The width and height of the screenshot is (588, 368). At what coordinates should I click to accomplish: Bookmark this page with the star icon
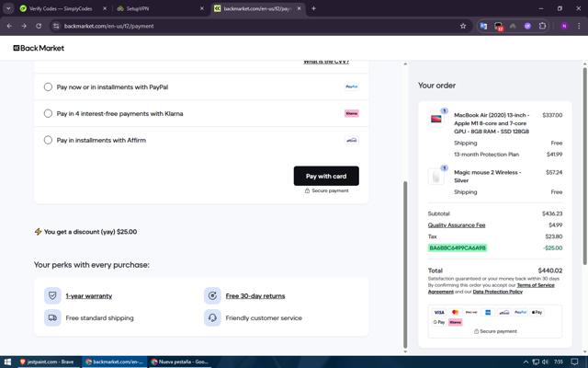(x=463, y=26)
